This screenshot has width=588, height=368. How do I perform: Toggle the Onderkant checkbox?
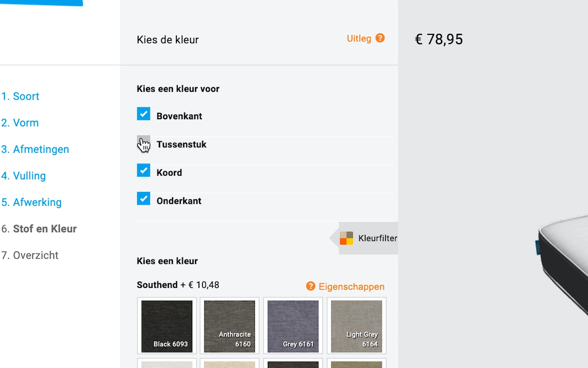[x=144, y=198]
